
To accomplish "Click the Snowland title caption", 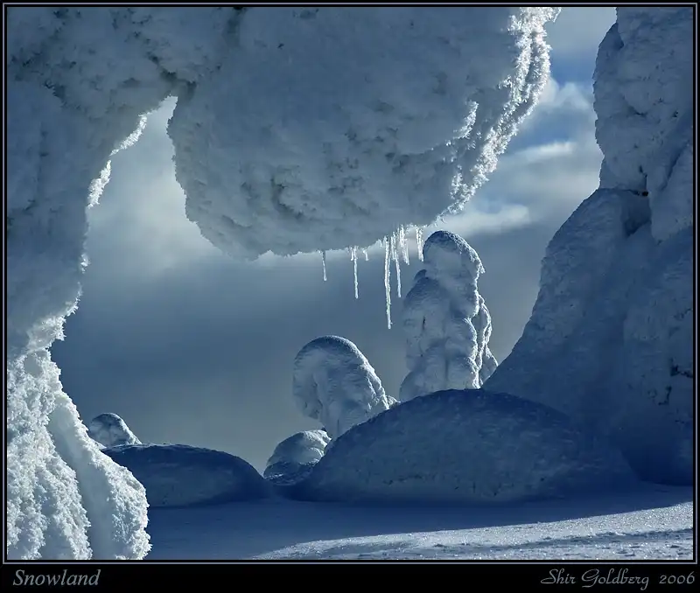I will point(56,578).
